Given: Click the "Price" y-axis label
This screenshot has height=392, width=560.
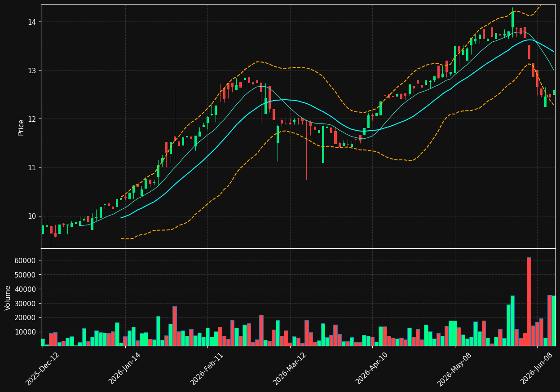Looking at the screenshot, I should pos(21,127).
